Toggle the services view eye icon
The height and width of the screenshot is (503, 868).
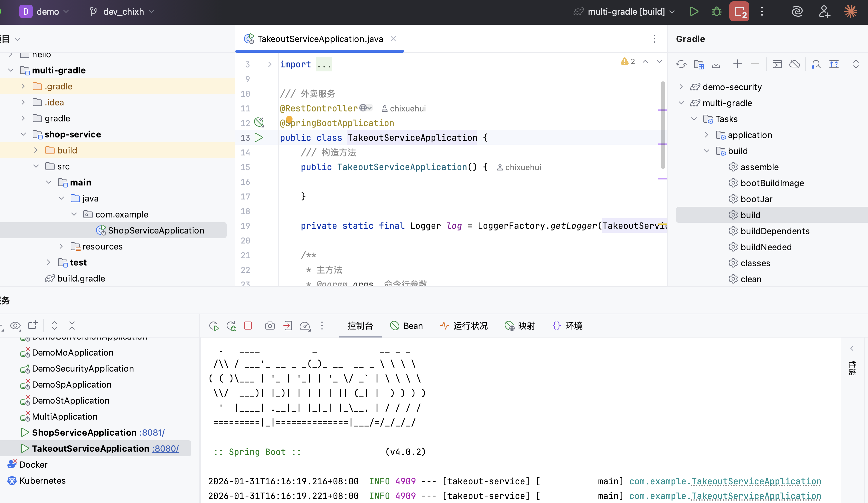point(15,326)
